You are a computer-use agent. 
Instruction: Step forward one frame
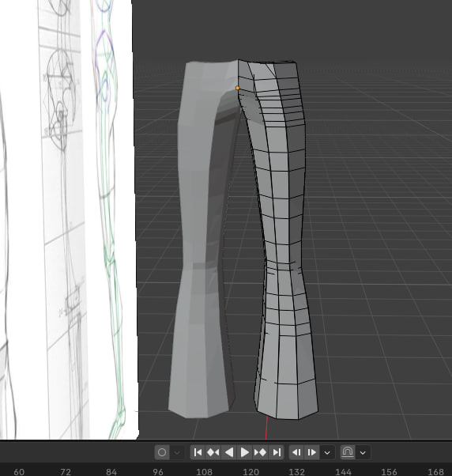(311, 452)
